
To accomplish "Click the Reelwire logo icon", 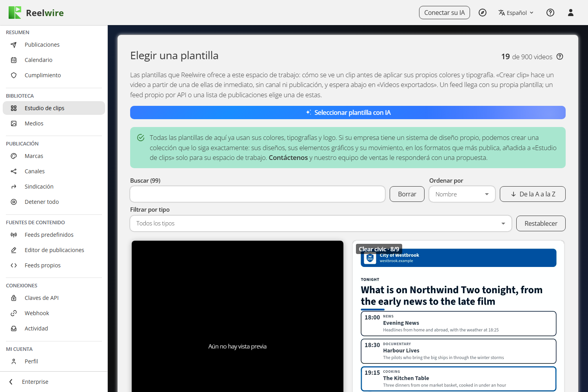I will (x=15, y=13).
